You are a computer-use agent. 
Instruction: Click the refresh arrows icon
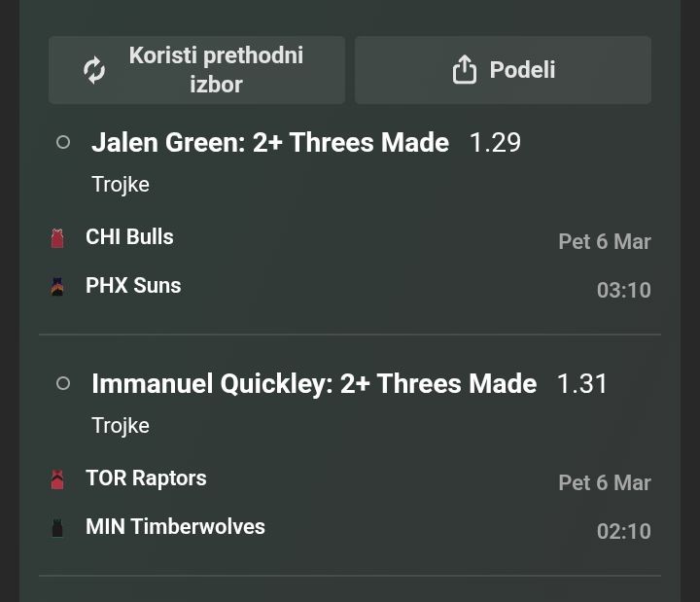pos(94,70)
